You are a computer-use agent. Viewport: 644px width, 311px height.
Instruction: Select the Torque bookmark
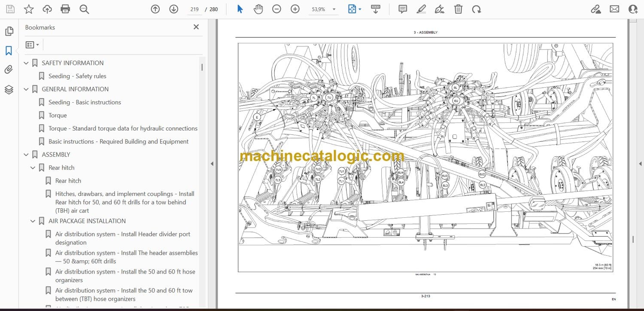click(x=58, y=116)
